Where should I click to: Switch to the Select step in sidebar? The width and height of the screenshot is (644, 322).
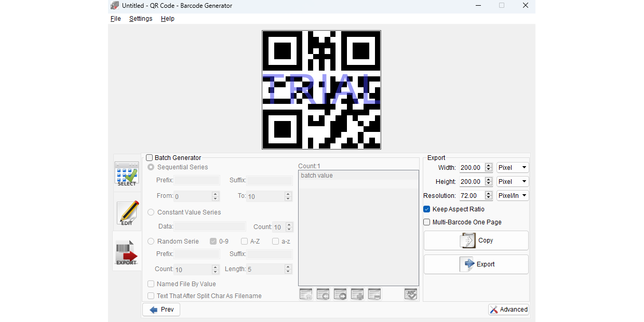(x=127, y=172)
